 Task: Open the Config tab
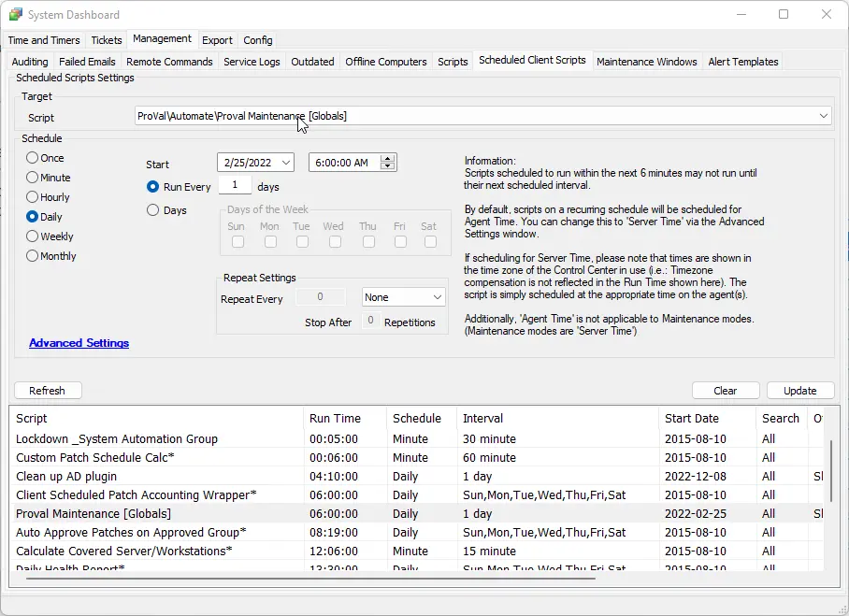[258, 40]
